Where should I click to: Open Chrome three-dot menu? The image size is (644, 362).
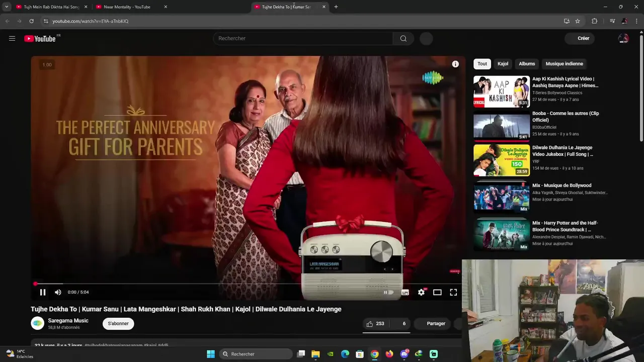pyautogui.click(x=637, y=21)
